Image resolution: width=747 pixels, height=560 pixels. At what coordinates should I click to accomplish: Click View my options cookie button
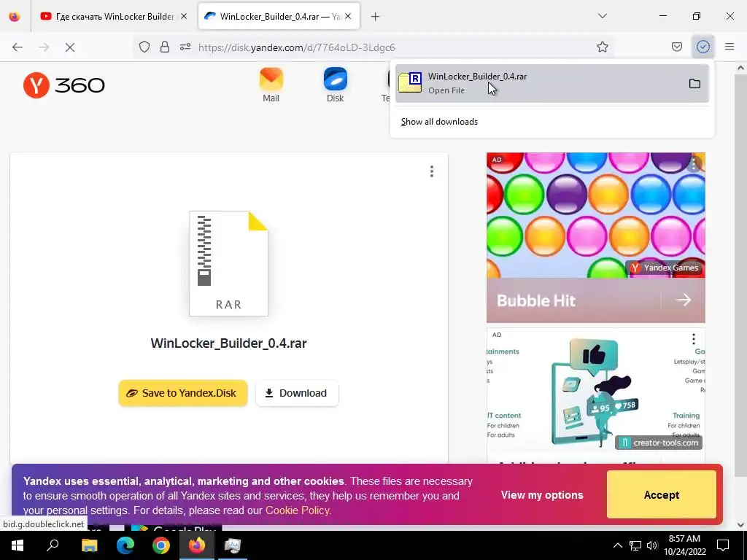coord(542,495)
